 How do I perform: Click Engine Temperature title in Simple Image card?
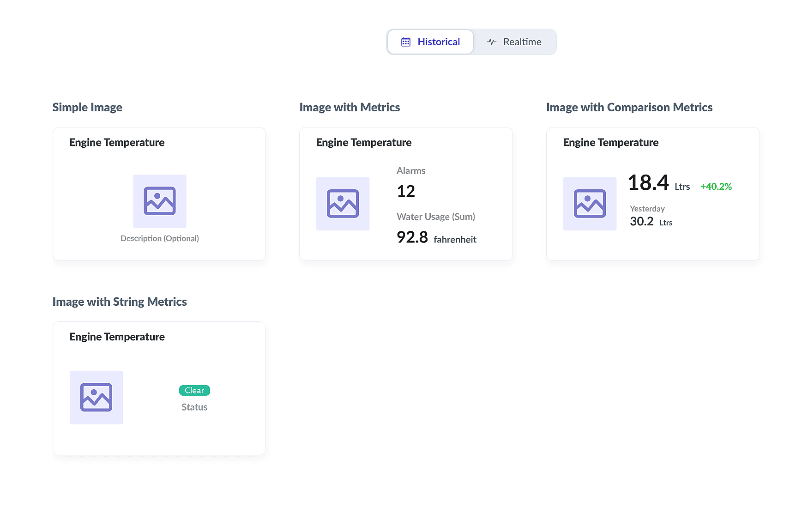(x=117, y=142)
